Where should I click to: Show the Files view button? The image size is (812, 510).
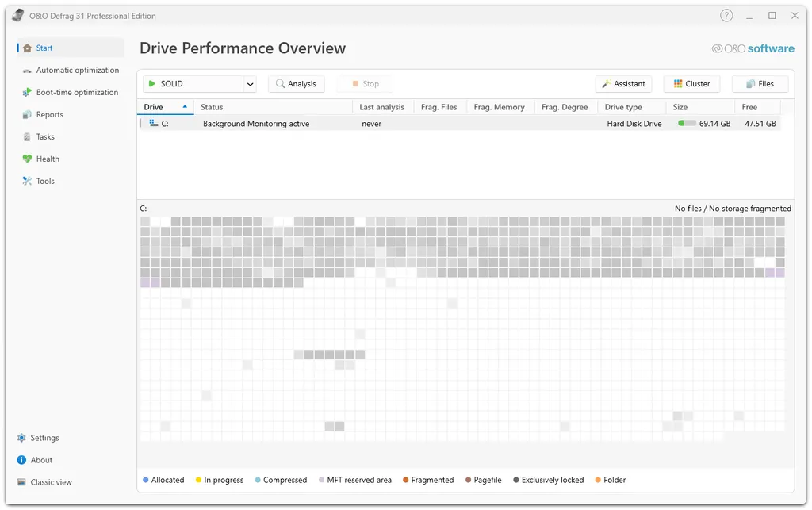(x=760, y=84)
